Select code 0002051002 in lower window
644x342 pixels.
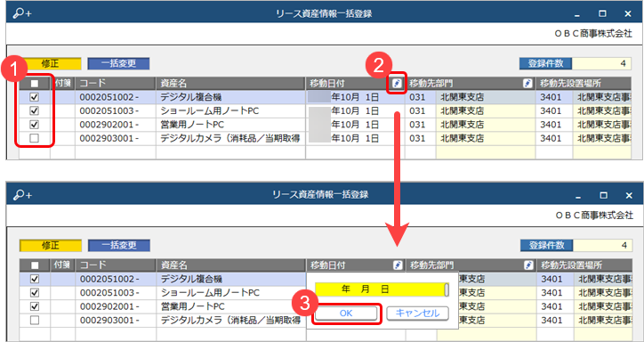coord(109,279)
